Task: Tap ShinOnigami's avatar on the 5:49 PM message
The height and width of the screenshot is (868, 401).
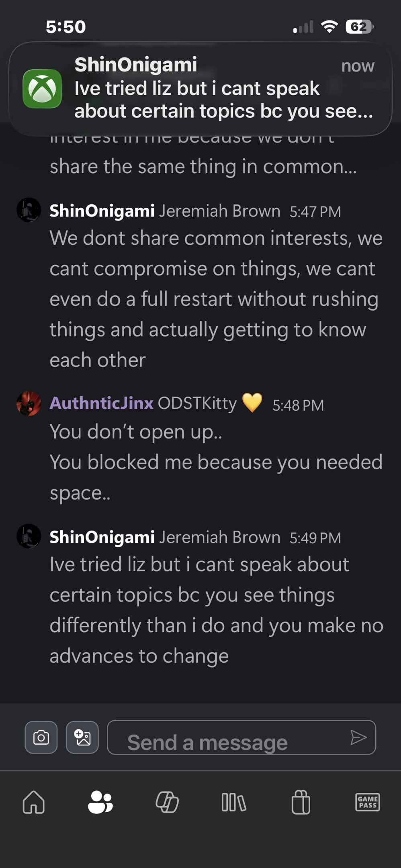Action: pyautogui.click(x=29, y=536)
